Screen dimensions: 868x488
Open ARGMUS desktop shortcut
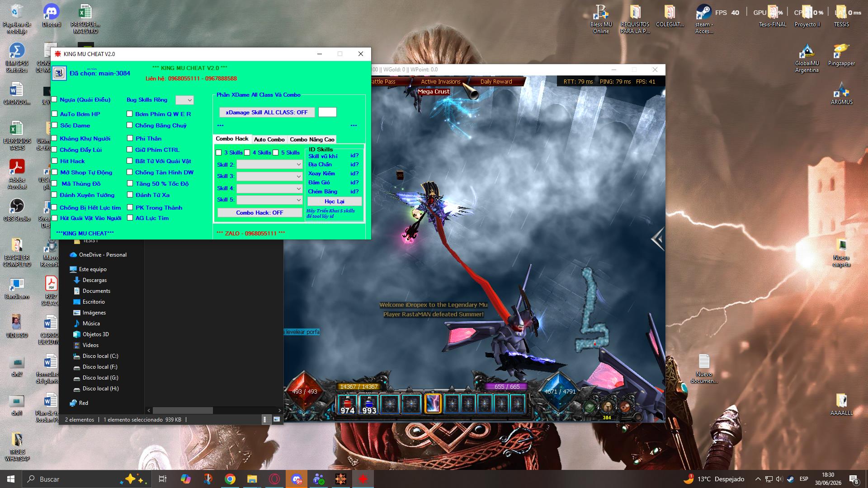point(841,94)
